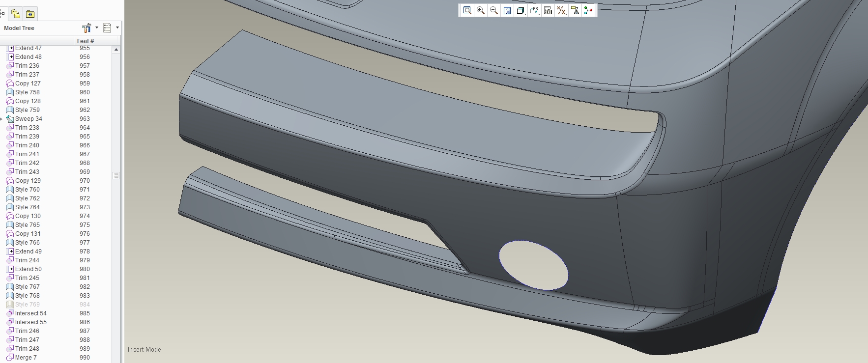Click the Feat # column header
The width and height of the screenshot is (868, 363).
(85, 41)
